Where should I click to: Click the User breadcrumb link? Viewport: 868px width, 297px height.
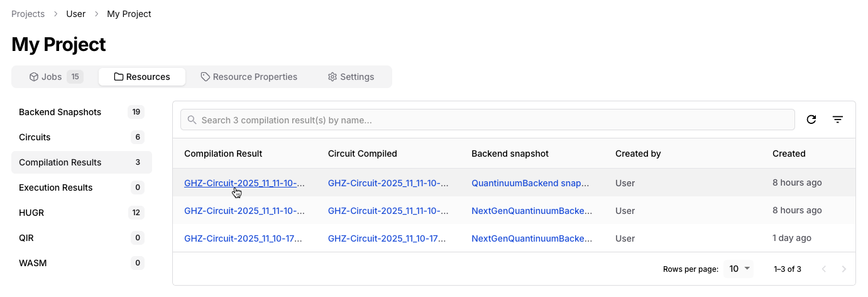coord(76,14)
